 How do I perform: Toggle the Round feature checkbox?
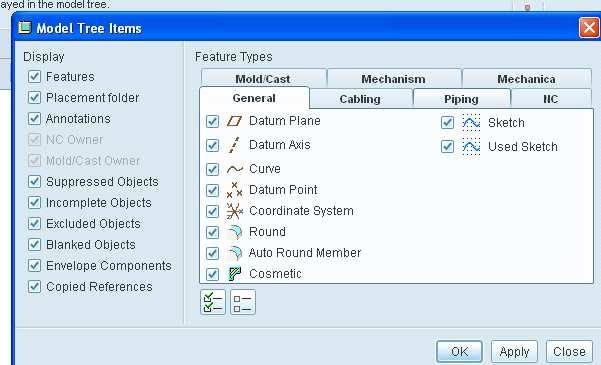coord(212,232)
